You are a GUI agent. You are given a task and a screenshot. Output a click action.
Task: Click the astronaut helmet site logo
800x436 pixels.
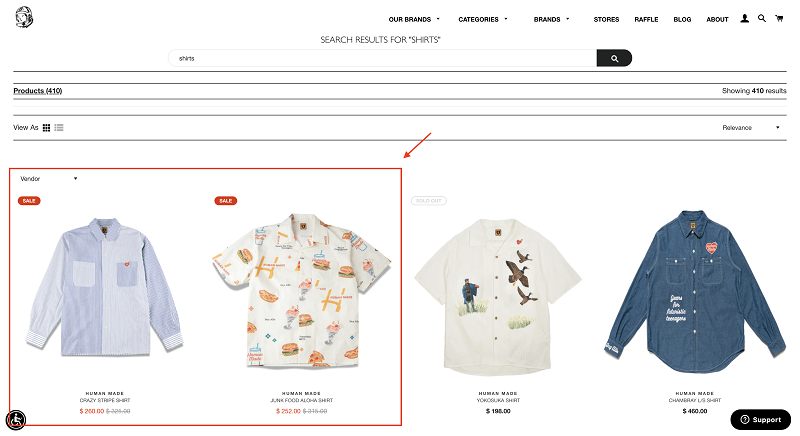24,17
